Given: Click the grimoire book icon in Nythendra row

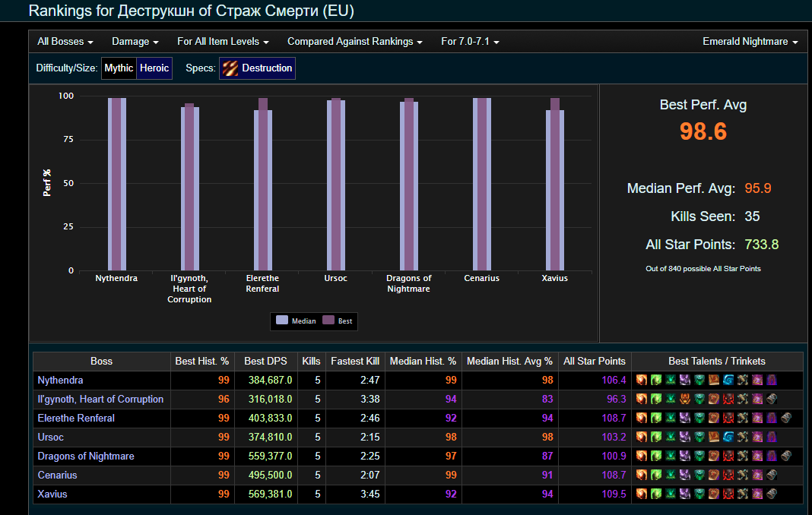Looking at the screenshot, I should (714, 380).
